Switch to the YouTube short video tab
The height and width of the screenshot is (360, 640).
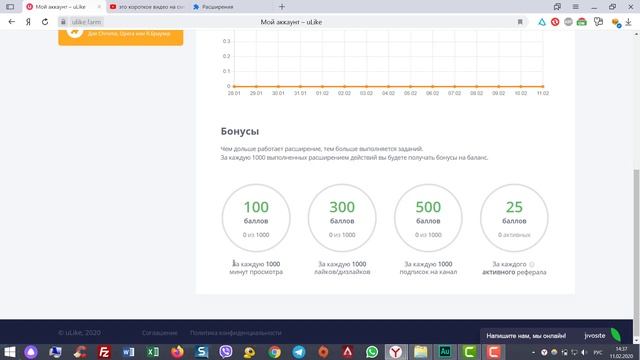[147, 7]
